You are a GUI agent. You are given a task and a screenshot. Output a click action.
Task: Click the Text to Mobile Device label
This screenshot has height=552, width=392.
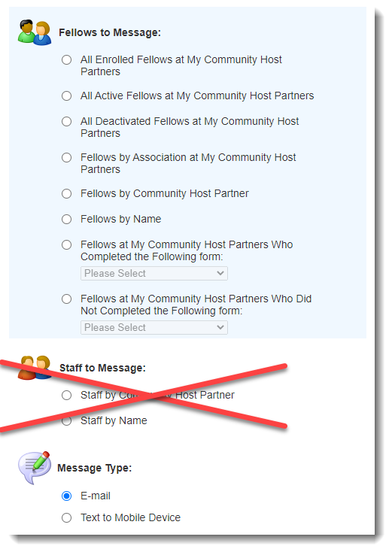click(130, 517)
